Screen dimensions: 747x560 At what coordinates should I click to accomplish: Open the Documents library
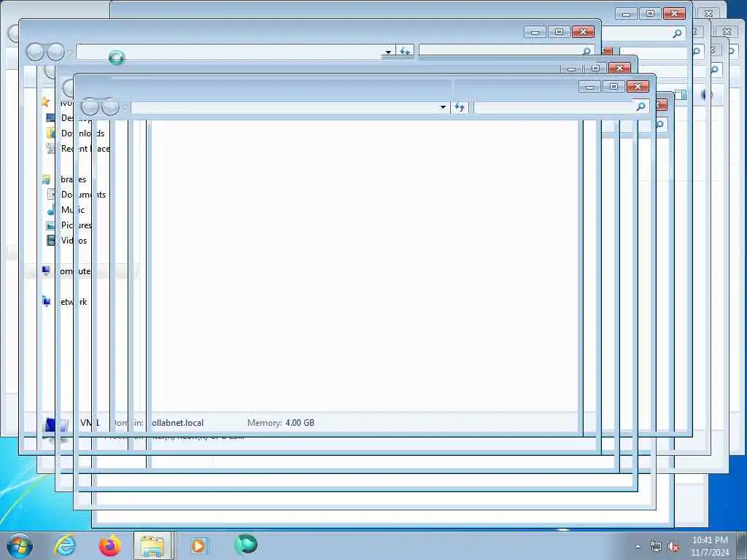tap(76, 194)
